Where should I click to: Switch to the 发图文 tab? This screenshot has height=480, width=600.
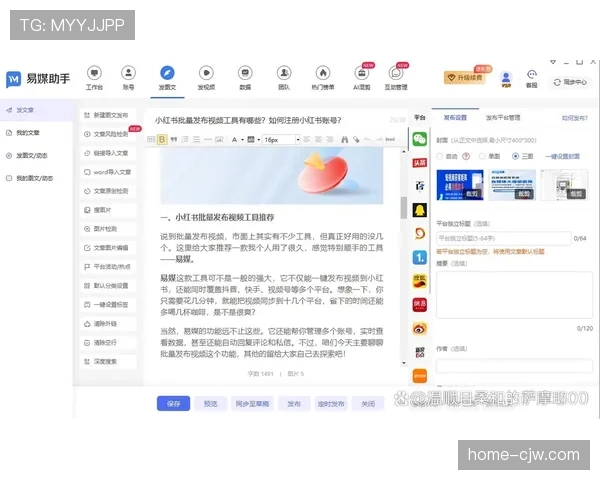pyautogui.click(x=167, y=78)
